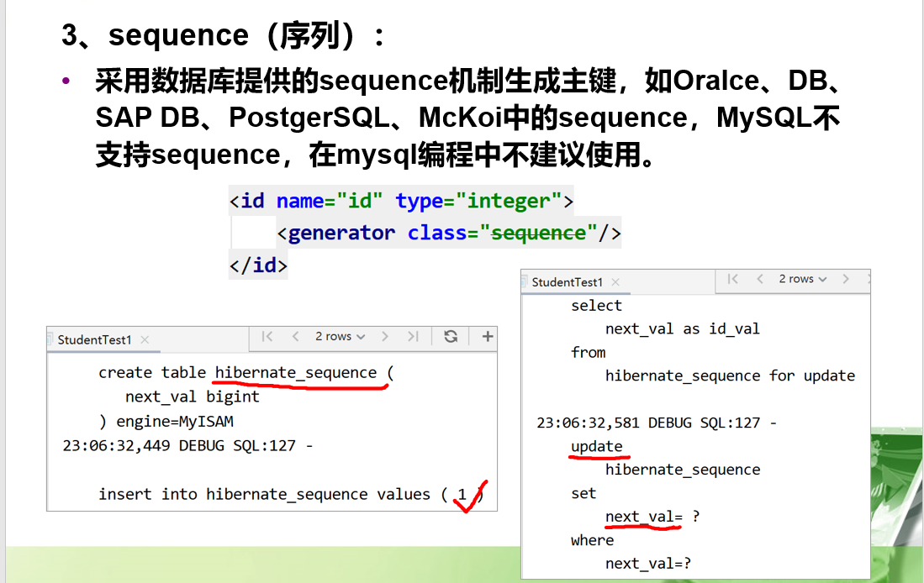924x583 pixels.
Task: Close the left StudentTest1 tab
Action: click(x=145, y=339)
